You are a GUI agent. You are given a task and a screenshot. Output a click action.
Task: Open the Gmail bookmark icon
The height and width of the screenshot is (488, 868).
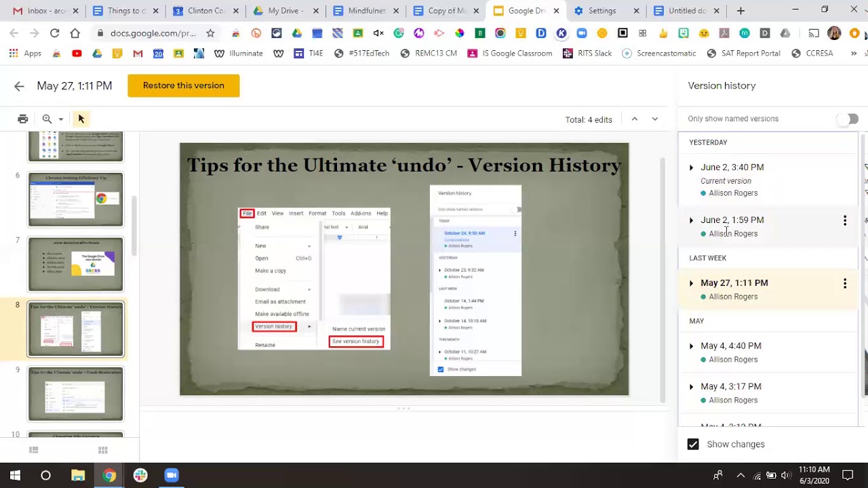pyautogui.click(x=138, y=54)
